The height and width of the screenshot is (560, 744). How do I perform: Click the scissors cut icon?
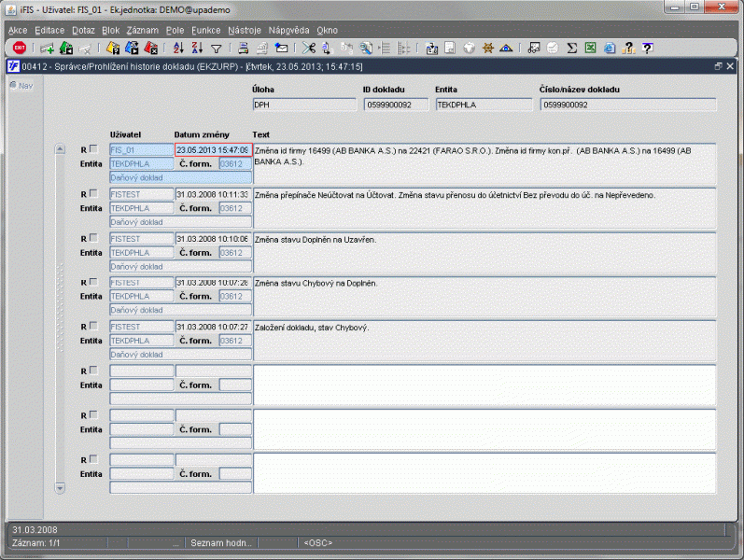308,48
